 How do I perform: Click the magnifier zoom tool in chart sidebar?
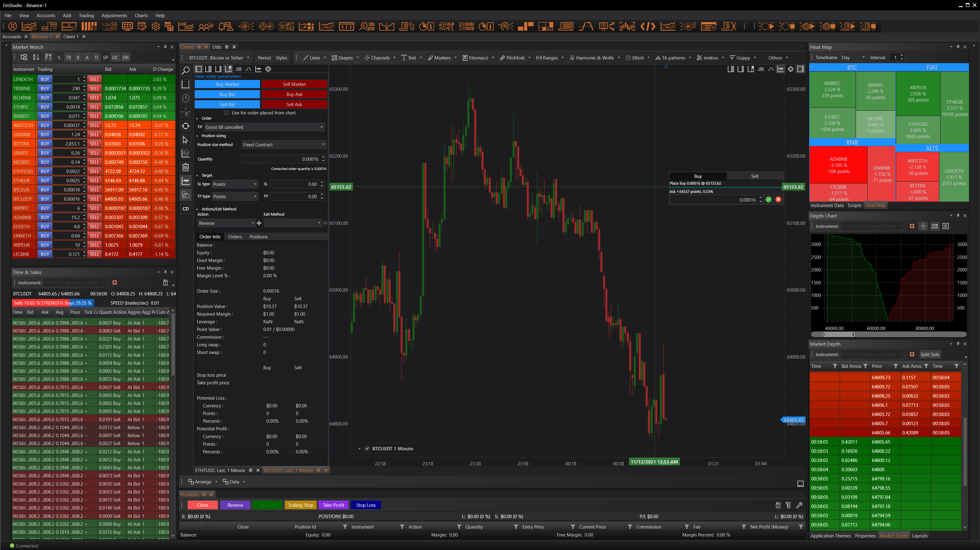(x=186, y=70)
